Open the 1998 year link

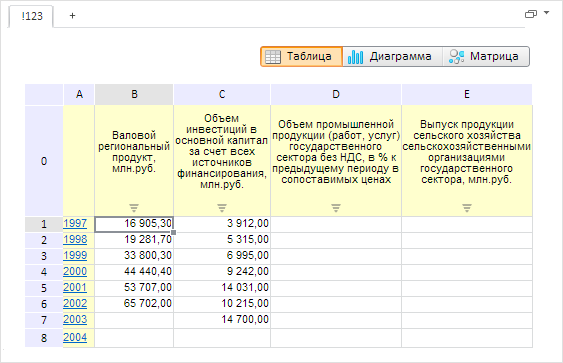75,239
